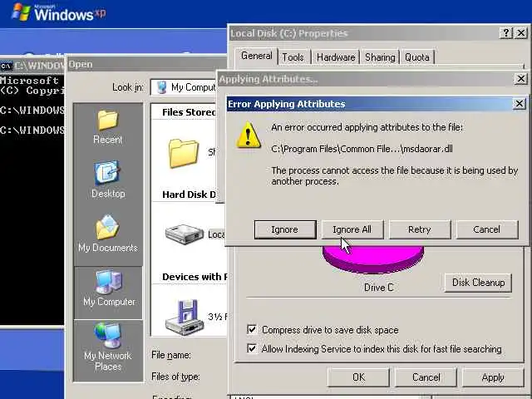Switch to the General tab
532x399 pixels.
pyautogui.click(x=257, y=56)
